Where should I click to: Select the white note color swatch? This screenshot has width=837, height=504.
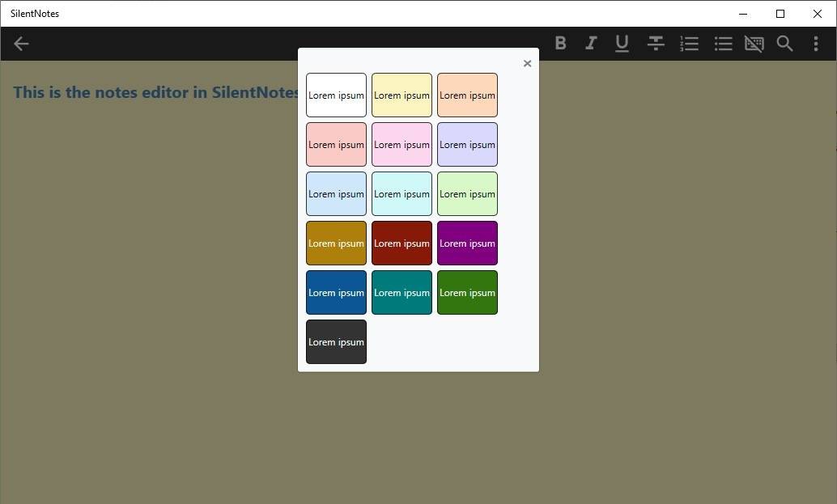[336, 95]
